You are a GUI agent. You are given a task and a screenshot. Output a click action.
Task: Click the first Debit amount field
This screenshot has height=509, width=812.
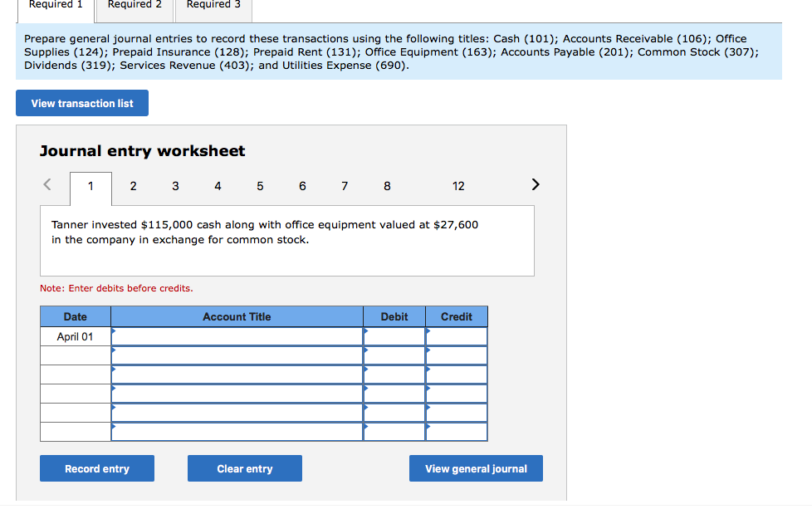(x=394, y=336)
